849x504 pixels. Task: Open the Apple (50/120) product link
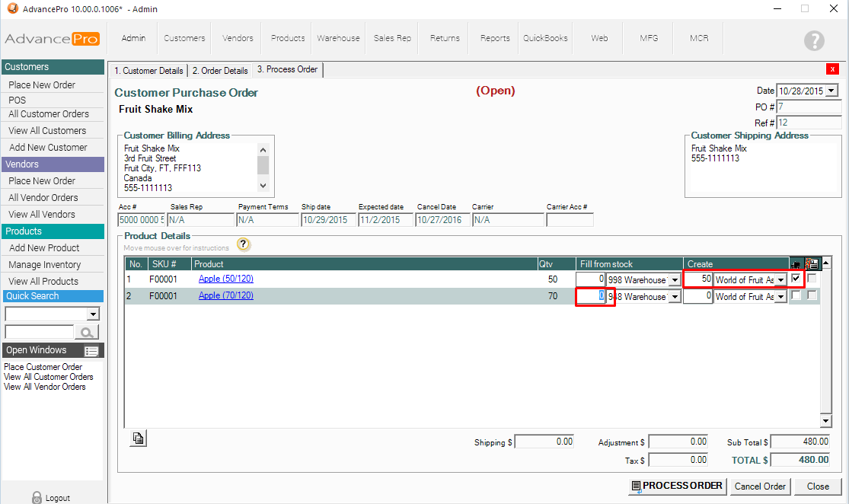(x=225, y=279)
